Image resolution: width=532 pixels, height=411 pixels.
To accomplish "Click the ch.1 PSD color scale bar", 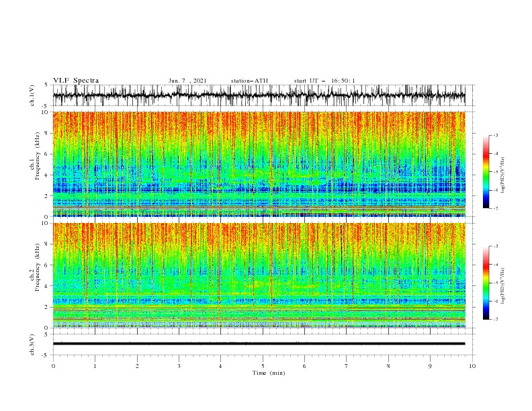I will [x=486, y=172].
